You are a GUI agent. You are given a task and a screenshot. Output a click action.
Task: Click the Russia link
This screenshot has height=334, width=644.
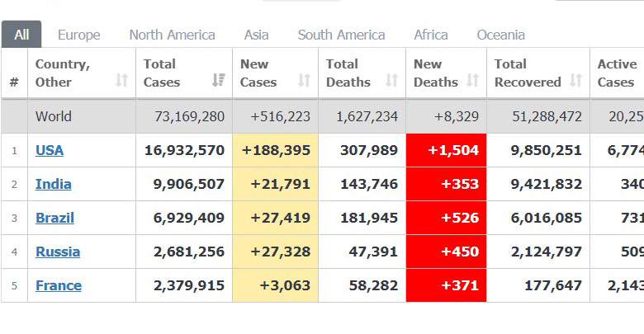pyautogui.click(x=58, y=252)
